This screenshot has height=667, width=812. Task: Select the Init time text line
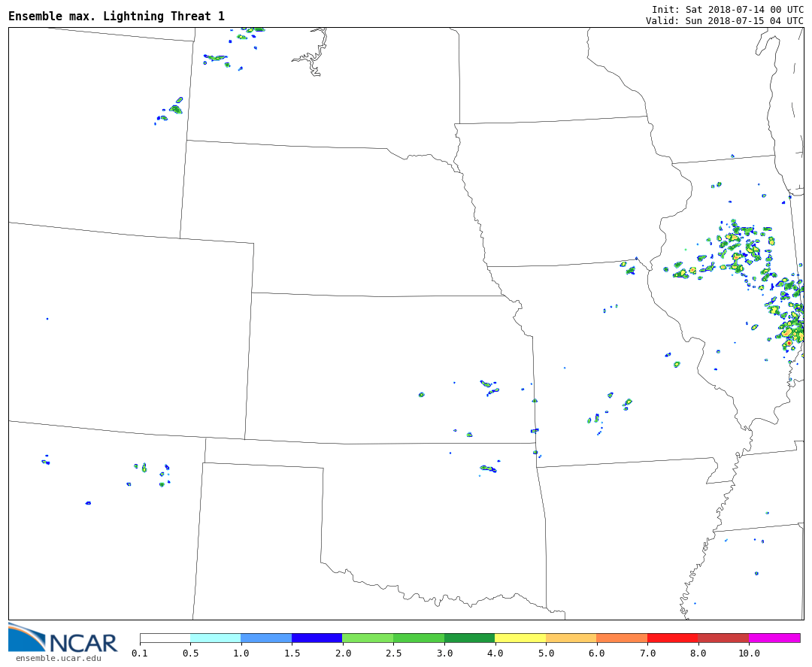click(727, 9)
